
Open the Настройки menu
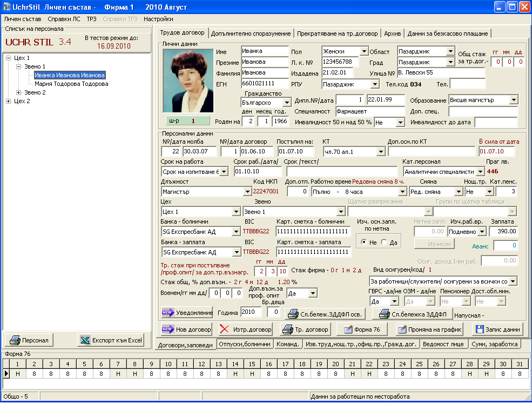(x=158, y=19)
